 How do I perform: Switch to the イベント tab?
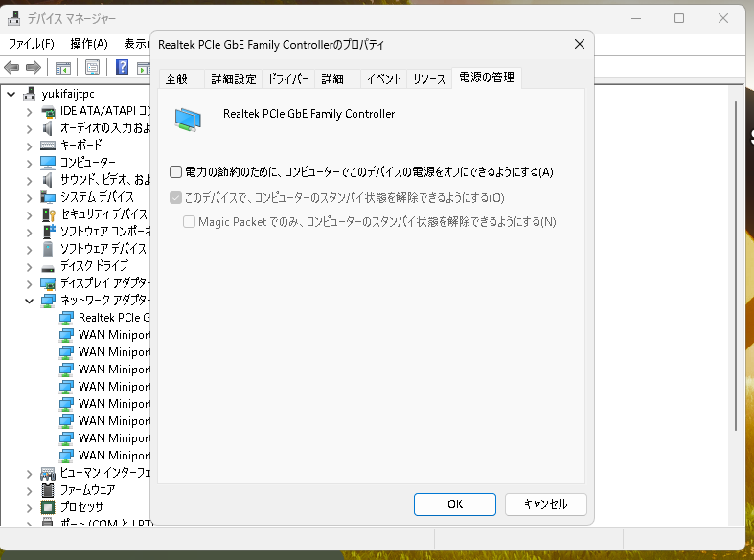(x=384, y=78)
